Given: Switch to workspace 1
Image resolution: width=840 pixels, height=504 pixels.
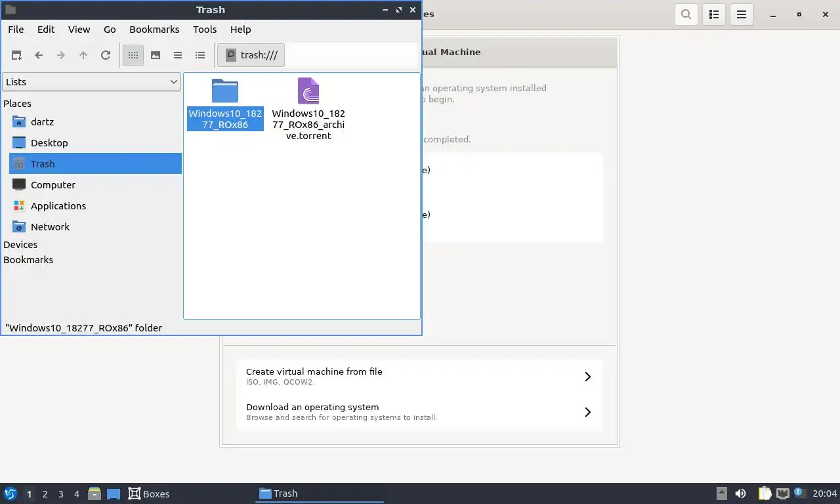Looking at the screenshot, I should tap(29, 494).
